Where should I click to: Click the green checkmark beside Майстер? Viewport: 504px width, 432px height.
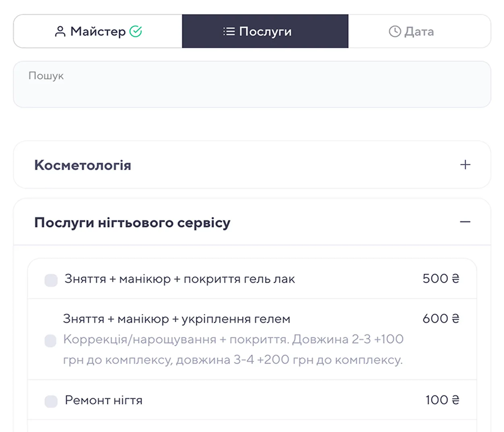point(136,31)
